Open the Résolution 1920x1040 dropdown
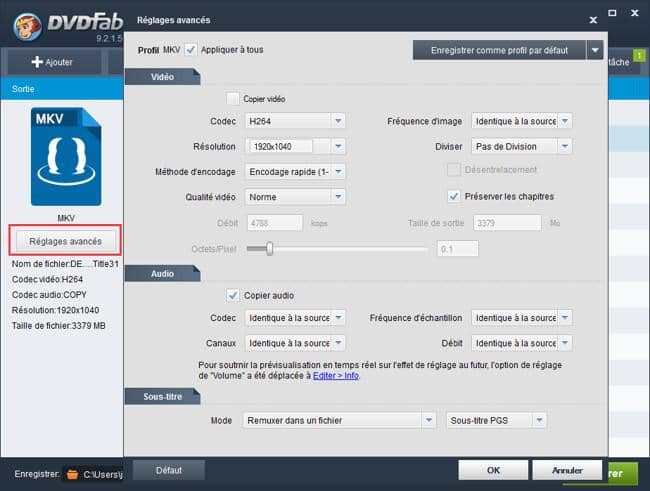 [338, 146]
